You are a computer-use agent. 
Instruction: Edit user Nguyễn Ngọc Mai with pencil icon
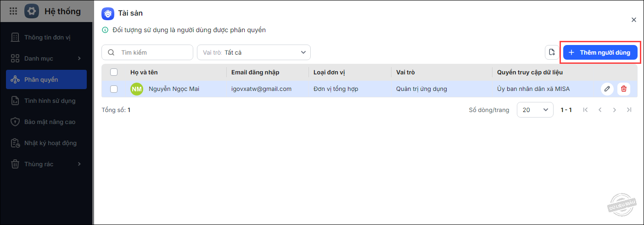[607, 89]
